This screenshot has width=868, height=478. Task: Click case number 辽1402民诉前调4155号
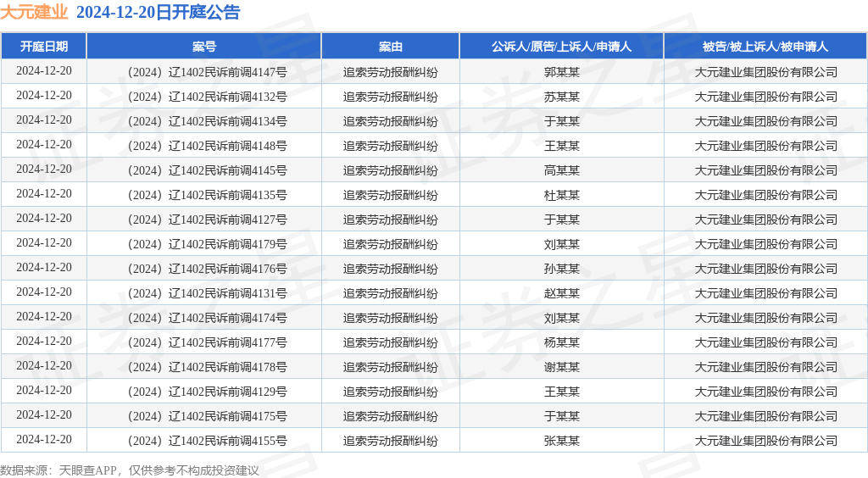click(227, 441)
